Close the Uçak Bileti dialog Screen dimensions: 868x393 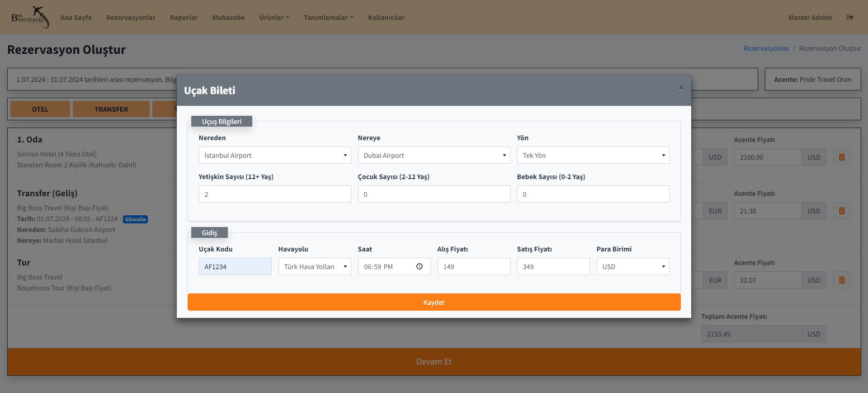point(681,88)
